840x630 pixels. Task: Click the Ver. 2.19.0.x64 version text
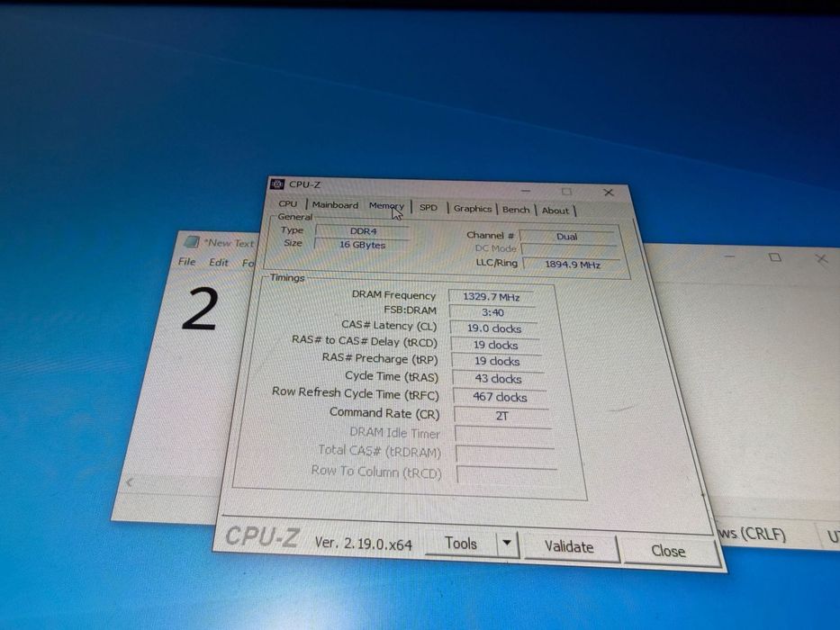point(363,544)
